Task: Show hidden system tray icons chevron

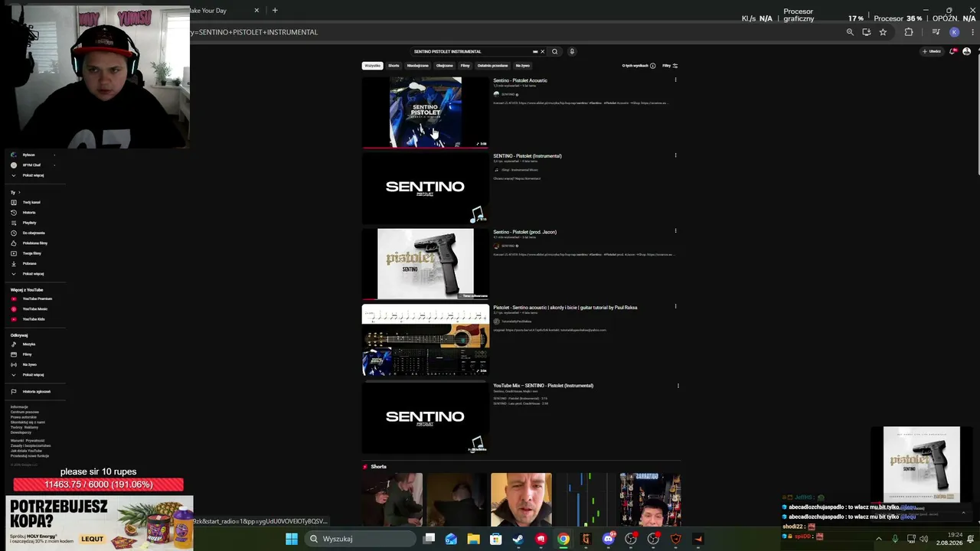Action: click(878, 539)
